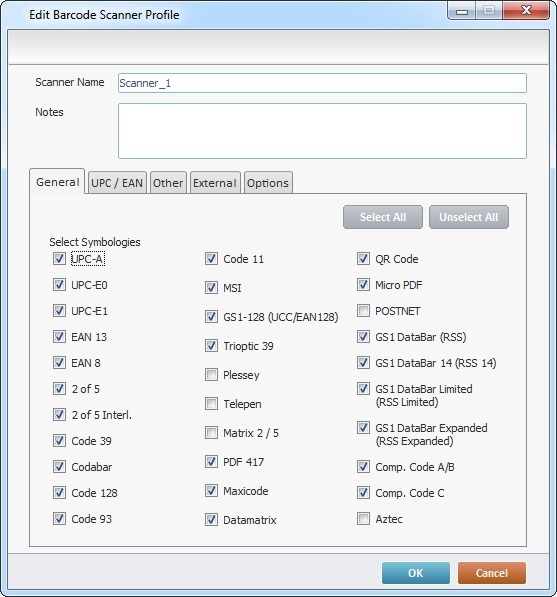Screen dimensions: 557x597
Task: Go to the External tab
Action: (215, 183)
